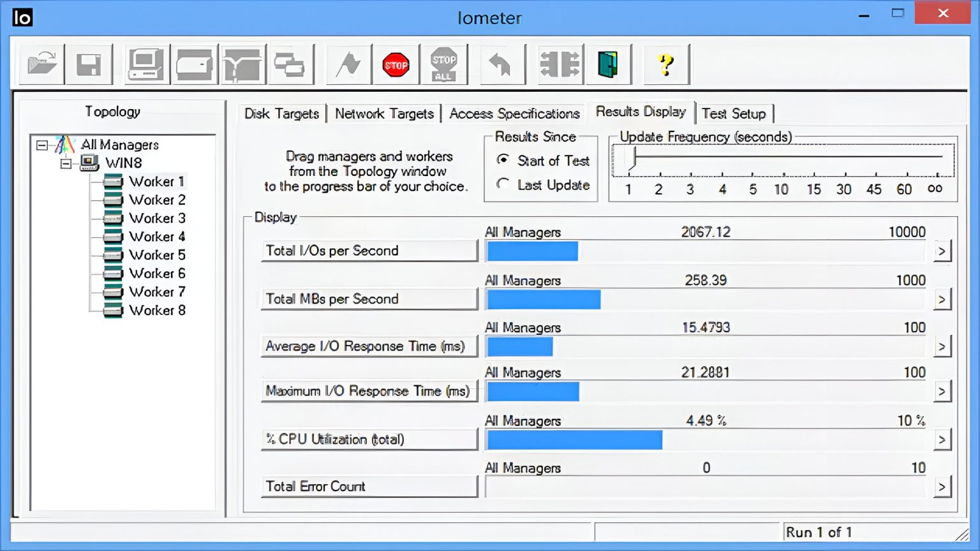Viewport: 980px width, 551px height.
Task: Click the yellow question mark Help icon
Action: click(x=666, y=64)
